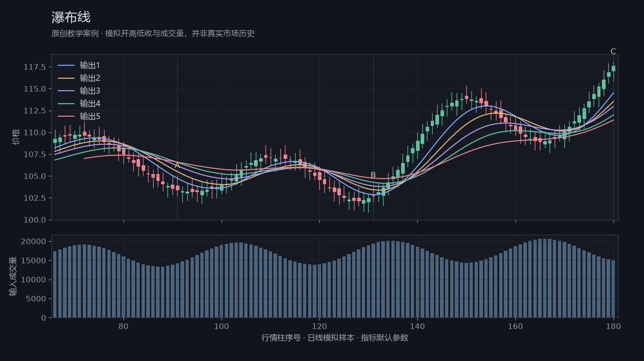Image resolution: width=644 pixels, height=361 pixels.
Task: Click marker label A on the chart
Action: click(177, 166)
